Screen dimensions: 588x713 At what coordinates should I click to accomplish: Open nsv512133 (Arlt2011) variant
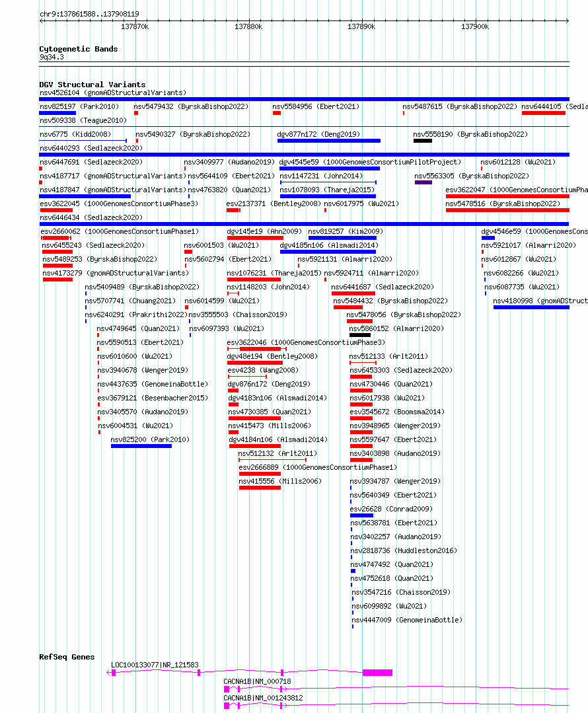tap(389, 356)
